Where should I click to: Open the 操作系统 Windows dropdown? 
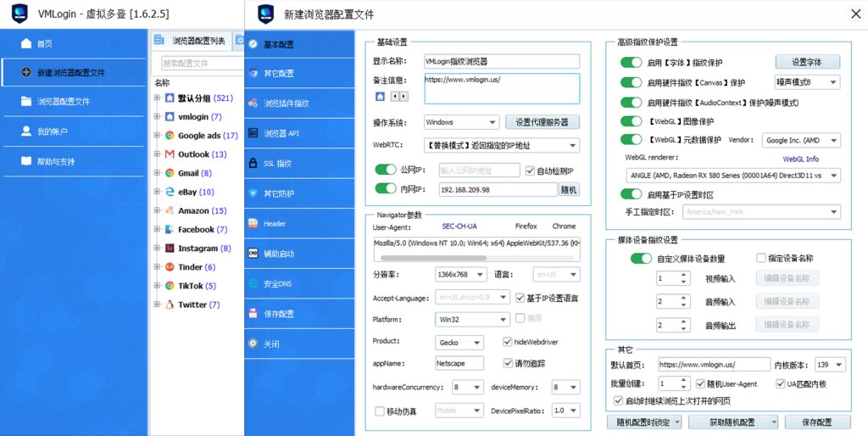[x=462, y=122]
